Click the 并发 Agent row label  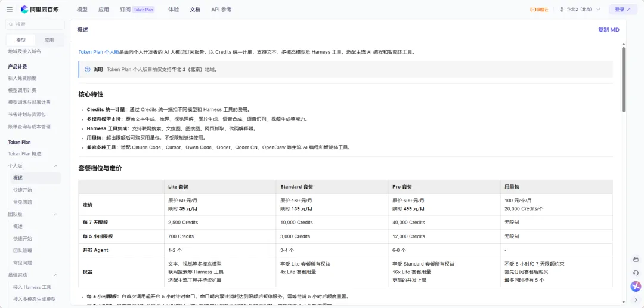click(95, 250)
